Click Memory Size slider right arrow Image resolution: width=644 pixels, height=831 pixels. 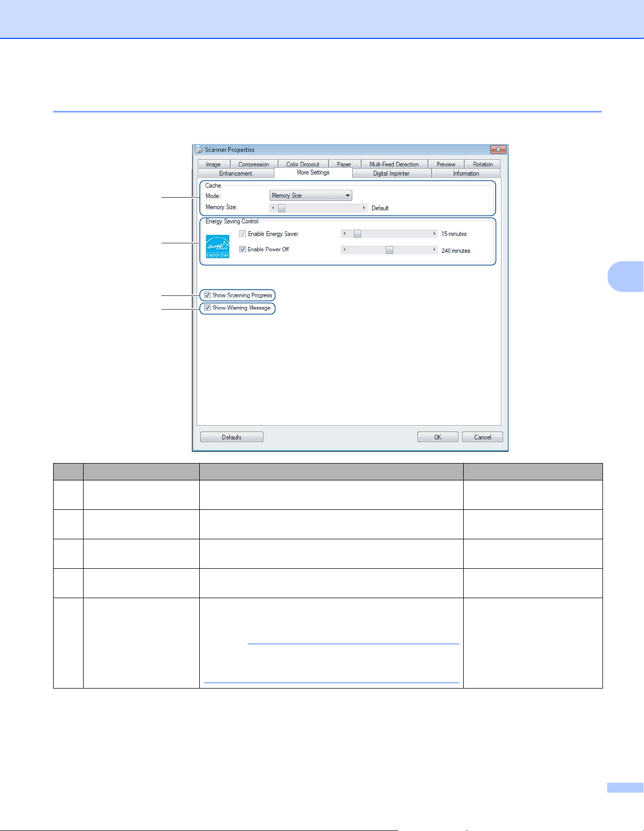pyautogui.click(x=364, y=208)
